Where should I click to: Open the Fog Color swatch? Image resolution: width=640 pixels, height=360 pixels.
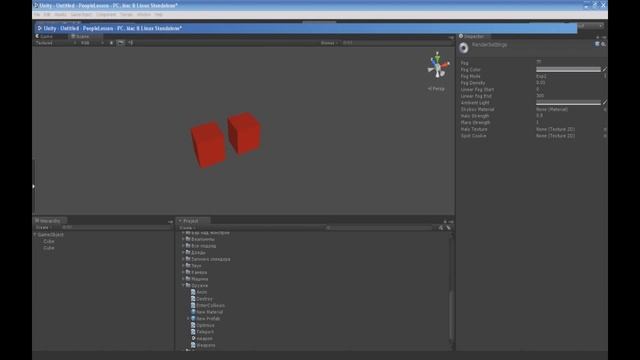(x=568, y=69)
